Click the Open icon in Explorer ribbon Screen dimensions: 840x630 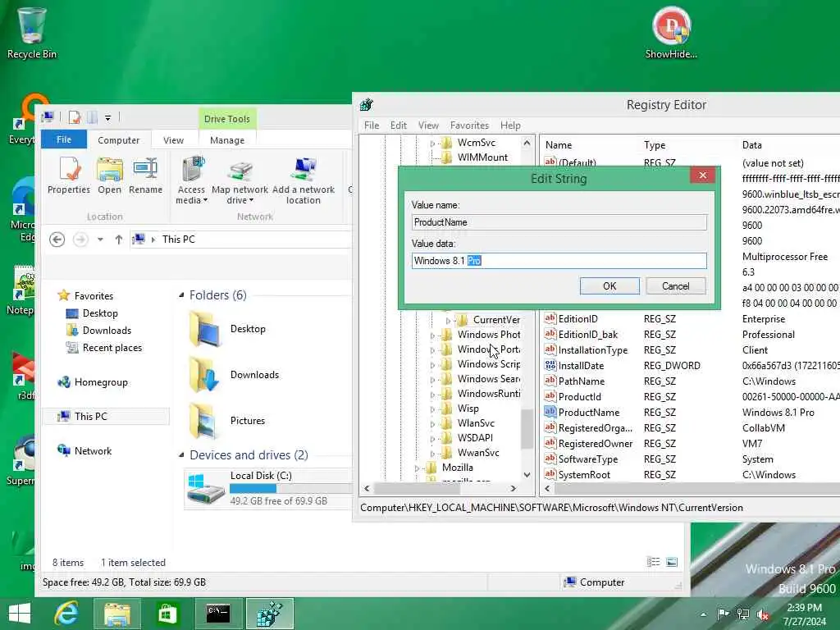(109, 176)
